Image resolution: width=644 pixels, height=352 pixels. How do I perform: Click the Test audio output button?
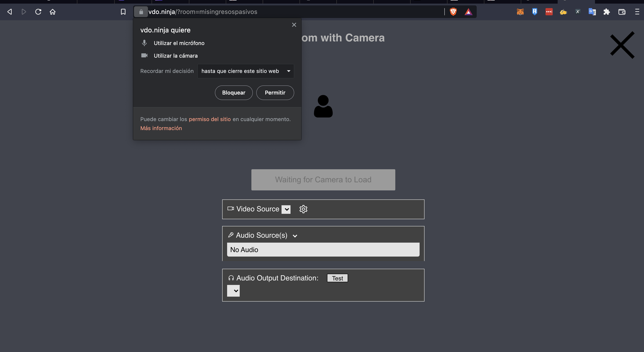(x=337, y=278)
